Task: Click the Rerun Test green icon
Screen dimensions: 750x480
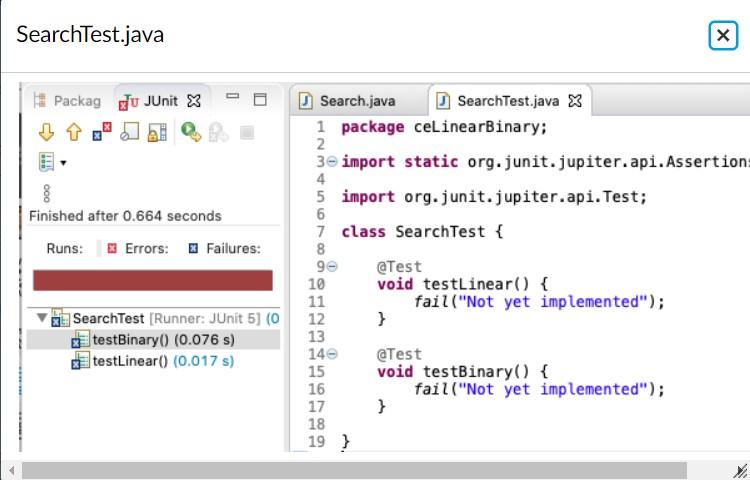Action: 191,132
